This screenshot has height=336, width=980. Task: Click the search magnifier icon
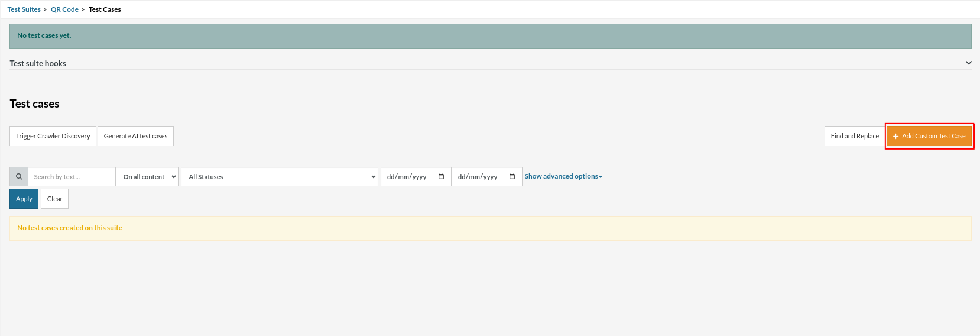click(19, 177)
